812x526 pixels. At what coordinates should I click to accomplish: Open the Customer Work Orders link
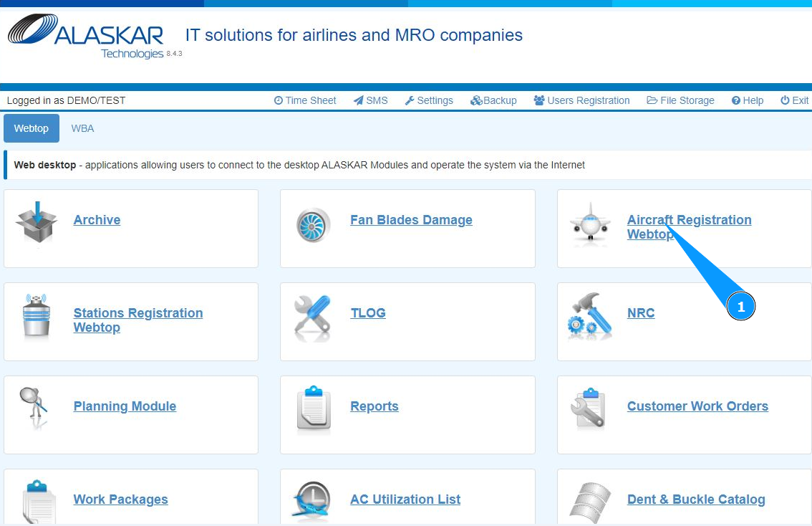tap(697, 406)
